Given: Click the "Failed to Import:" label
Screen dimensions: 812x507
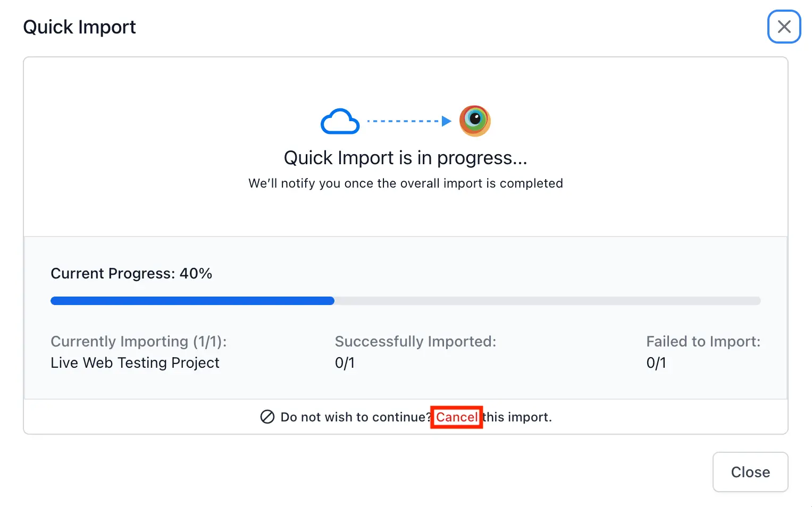Looking at the screenshot, I should pyautogui.click(x=703, y=341).
